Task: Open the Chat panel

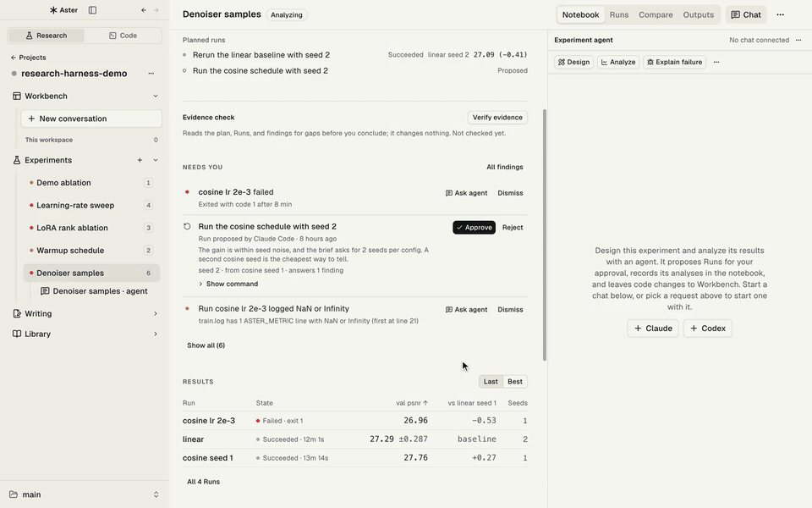Action: pyautogui.click(x=746, y=14)
